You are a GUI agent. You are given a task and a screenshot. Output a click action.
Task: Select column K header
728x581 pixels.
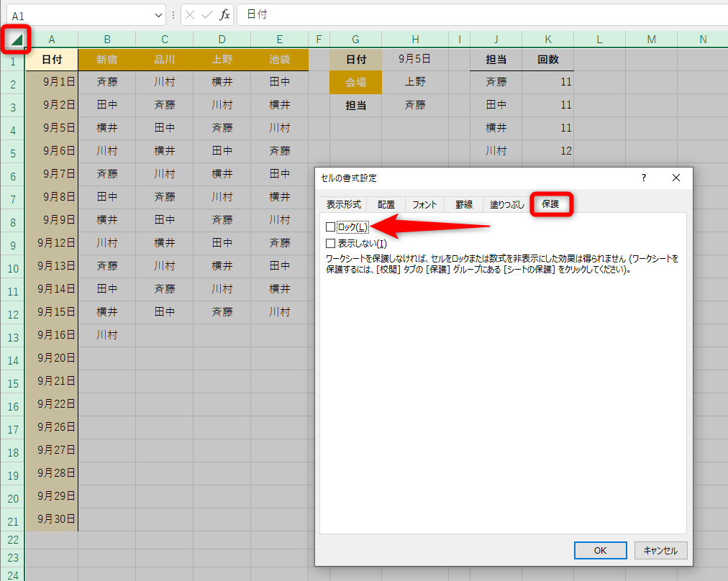point(548,40)
